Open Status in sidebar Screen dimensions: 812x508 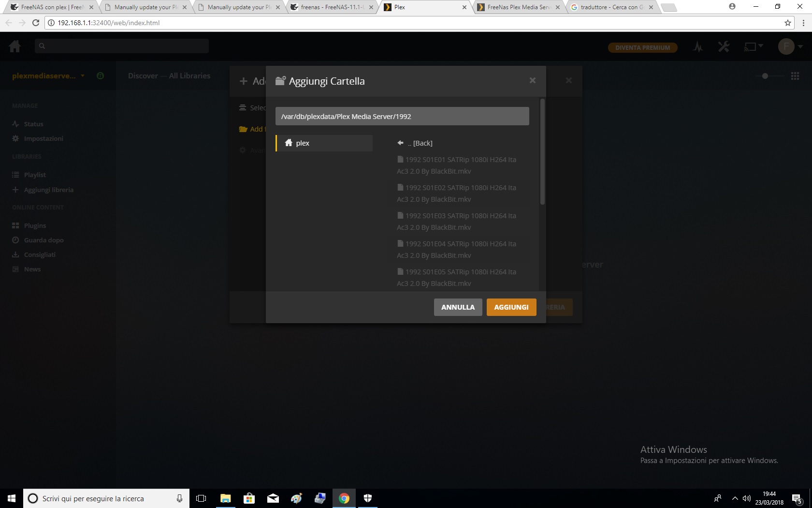(x=33, y=124)
